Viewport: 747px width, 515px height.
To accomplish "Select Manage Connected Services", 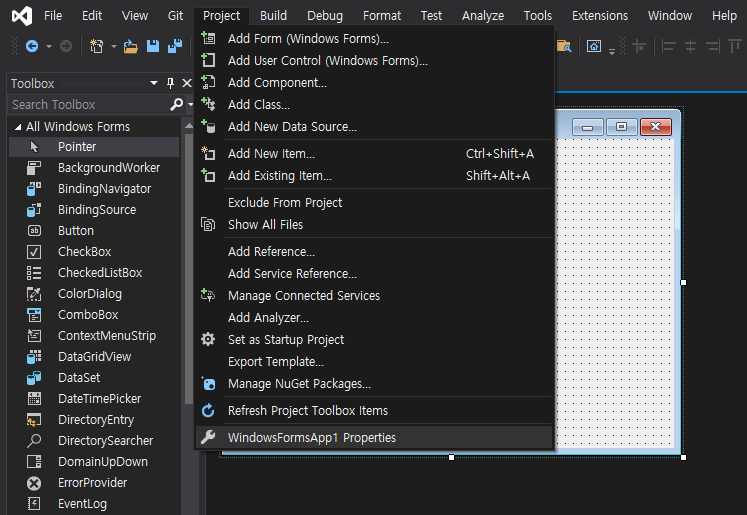I will [374, 295].
